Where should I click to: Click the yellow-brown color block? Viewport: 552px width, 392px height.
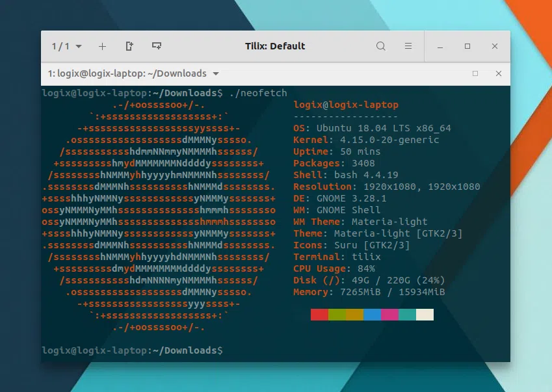click(354, 315)
